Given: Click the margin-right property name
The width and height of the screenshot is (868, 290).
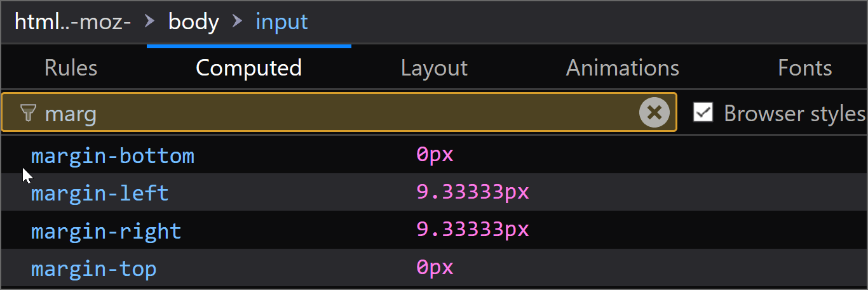Looking at the screenshot, I should pos(106,231).
